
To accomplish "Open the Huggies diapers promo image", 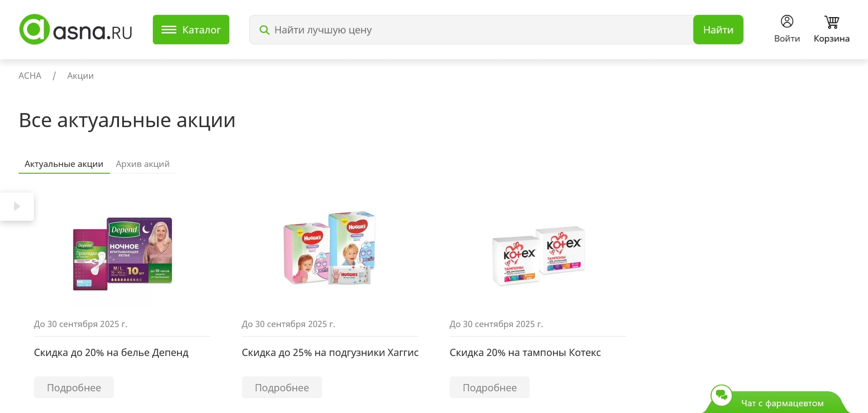I will (330, 248).
